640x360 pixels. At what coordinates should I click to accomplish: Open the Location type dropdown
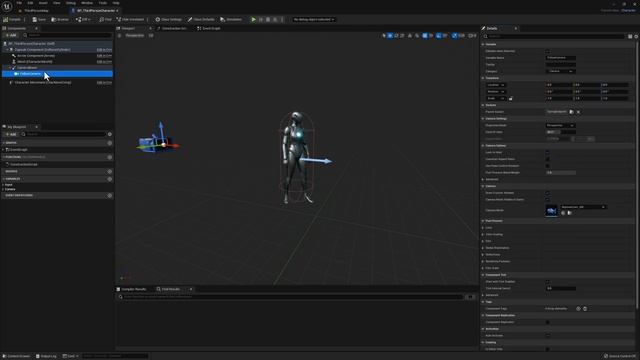[x=496, y=85]
